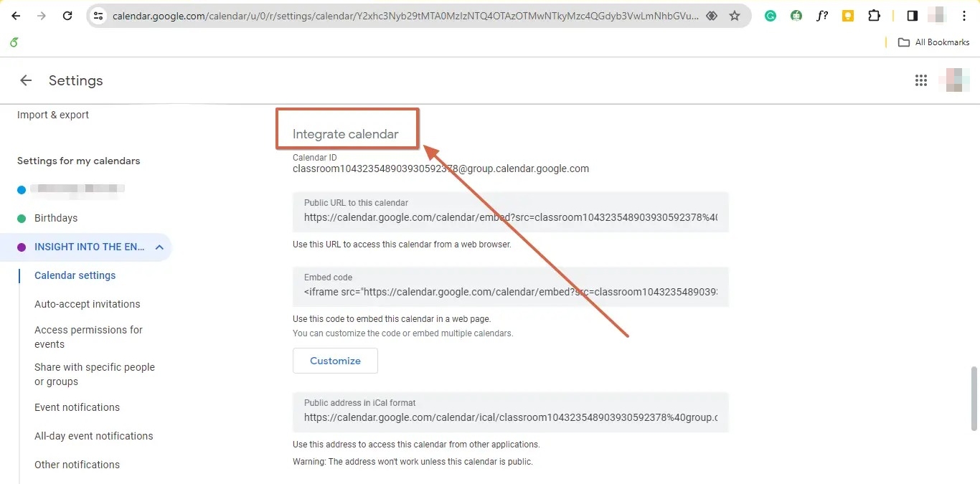Screen dimensions: 980x484
Task: Open Import & export settings
Action: pos(53,115)
